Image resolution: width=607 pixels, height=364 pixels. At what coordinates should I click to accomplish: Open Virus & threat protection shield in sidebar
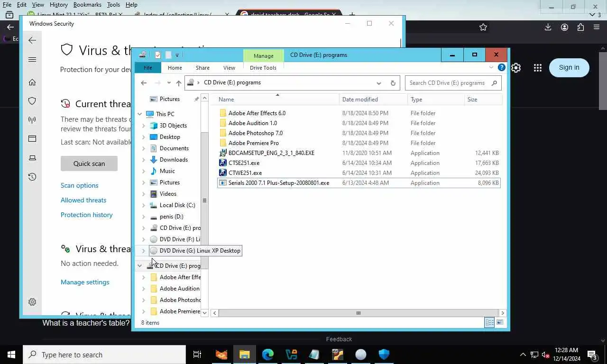point(32,101)
